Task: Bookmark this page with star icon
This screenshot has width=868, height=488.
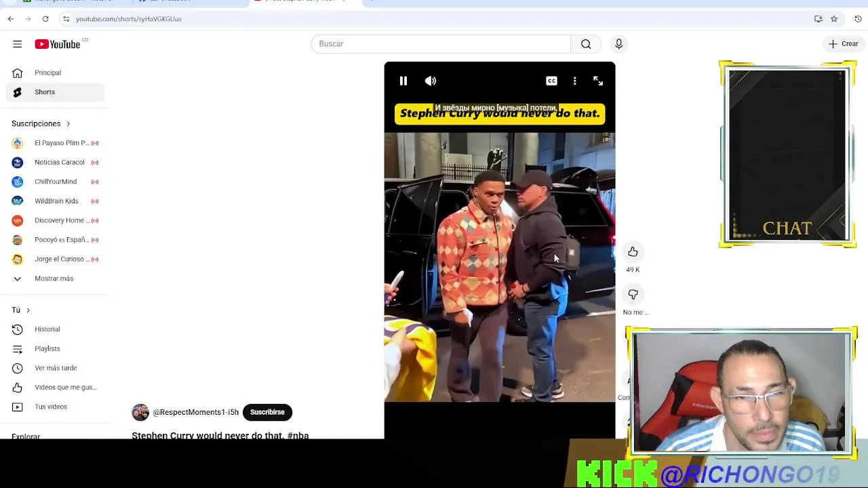Action: coord(834,19)
